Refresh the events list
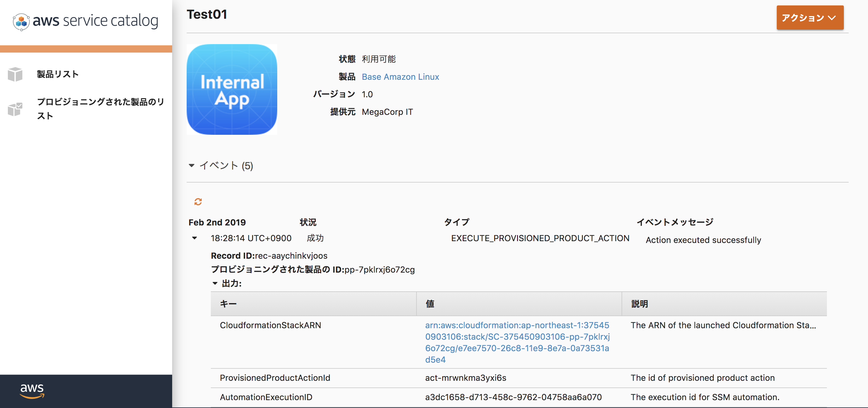Image resolution: width=868 pixels, height=408 pixels. click(x=198, y=202)
